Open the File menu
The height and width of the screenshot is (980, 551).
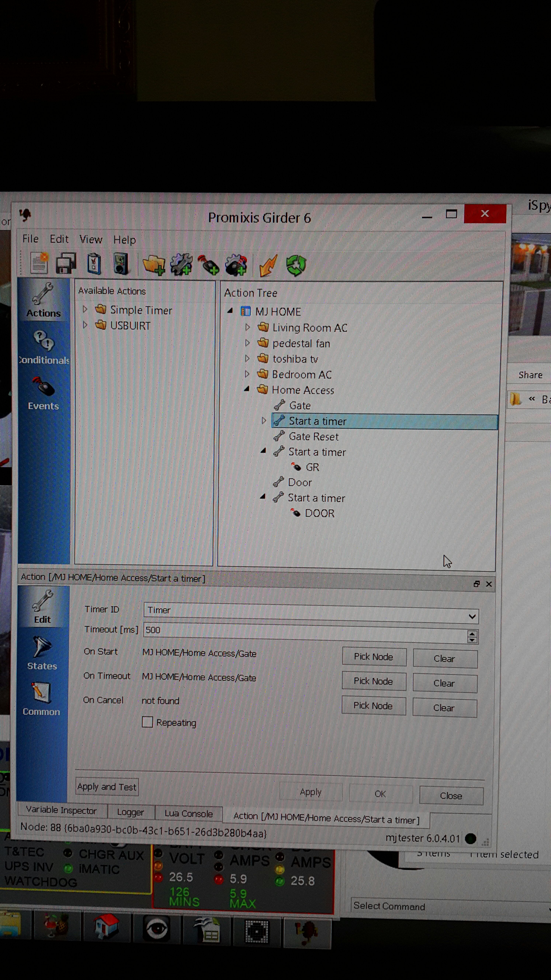pos(30,239)
